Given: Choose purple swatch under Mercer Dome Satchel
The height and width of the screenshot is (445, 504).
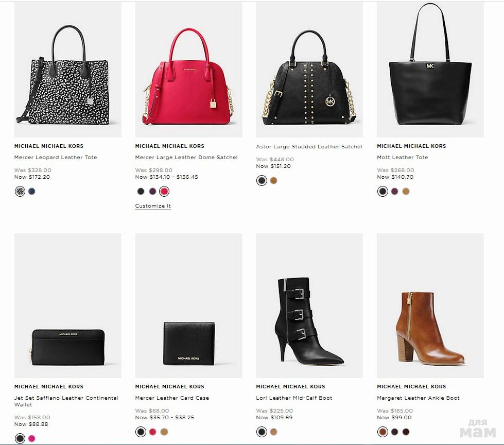Looking at the screenshot, I should tap(152, 192).
